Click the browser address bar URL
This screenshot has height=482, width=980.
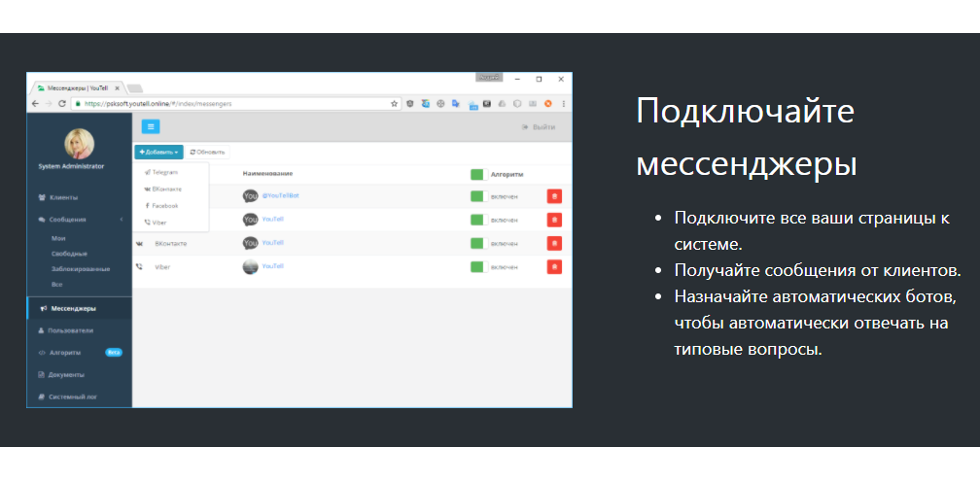[157, 104]
